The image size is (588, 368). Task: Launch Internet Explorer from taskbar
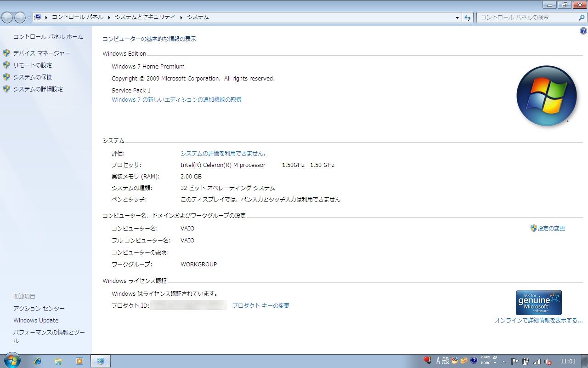coord(38,362)
